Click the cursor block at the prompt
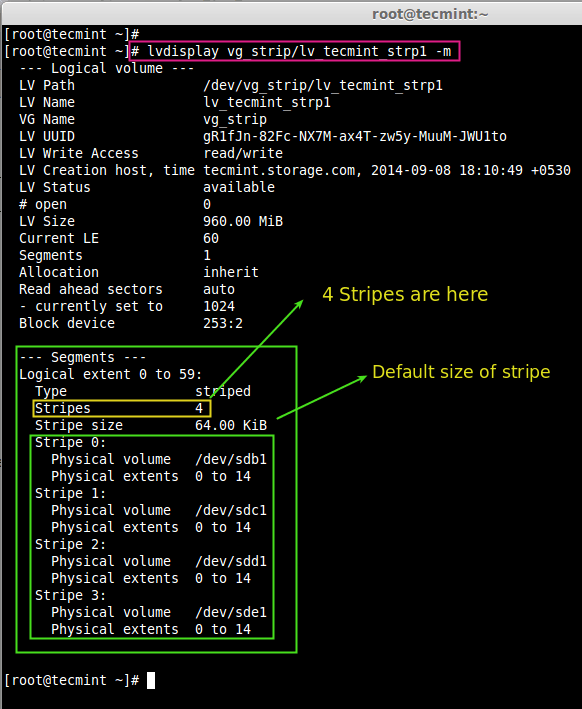The width and height of the screenshot is (582, 709). tap(151, 680)
